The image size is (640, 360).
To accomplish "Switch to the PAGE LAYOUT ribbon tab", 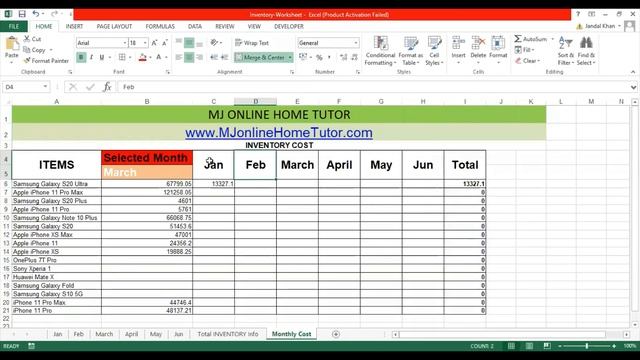I will point(114,26).
